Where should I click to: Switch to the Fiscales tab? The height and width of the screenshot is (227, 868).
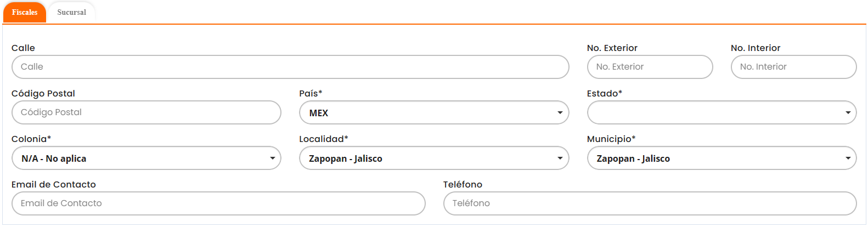pos(25,12)
